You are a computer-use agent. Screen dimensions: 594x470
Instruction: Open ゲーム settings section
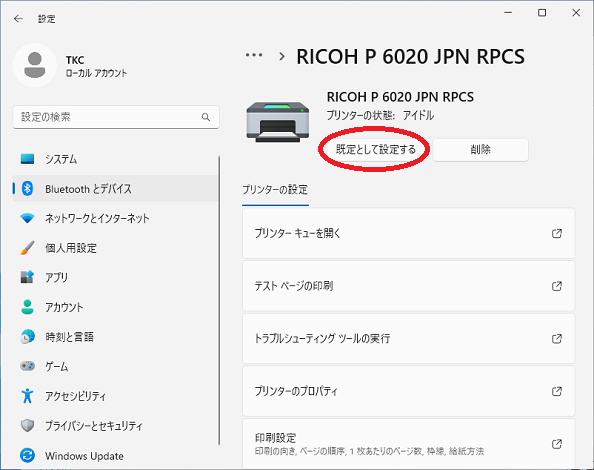(x=115, y=366)
